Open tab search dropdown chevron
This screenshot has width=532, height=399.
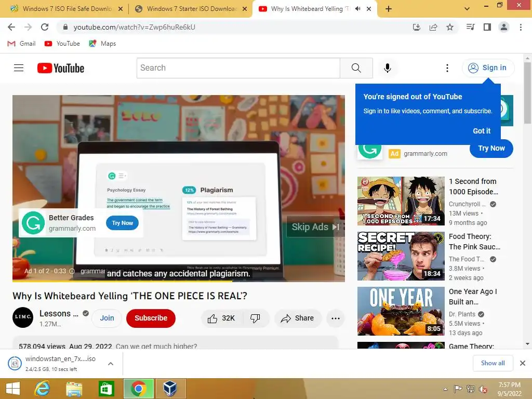coord(467,9)
